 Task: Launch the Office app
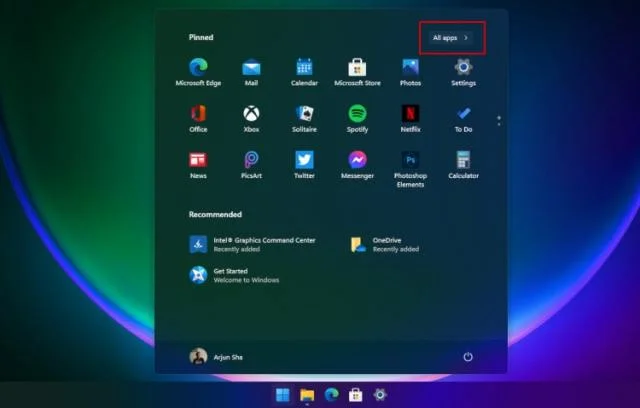coord(198,119)
